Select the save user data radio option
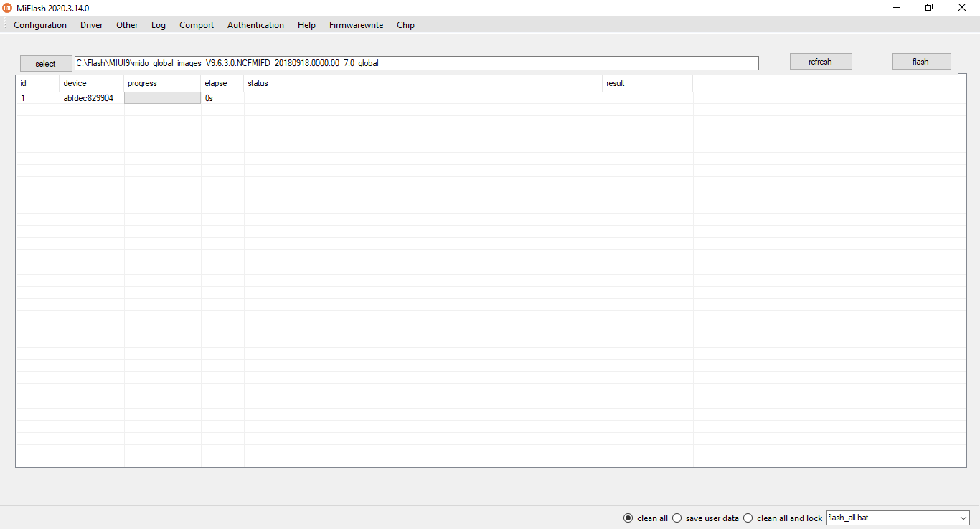 (x=705, y=518)
